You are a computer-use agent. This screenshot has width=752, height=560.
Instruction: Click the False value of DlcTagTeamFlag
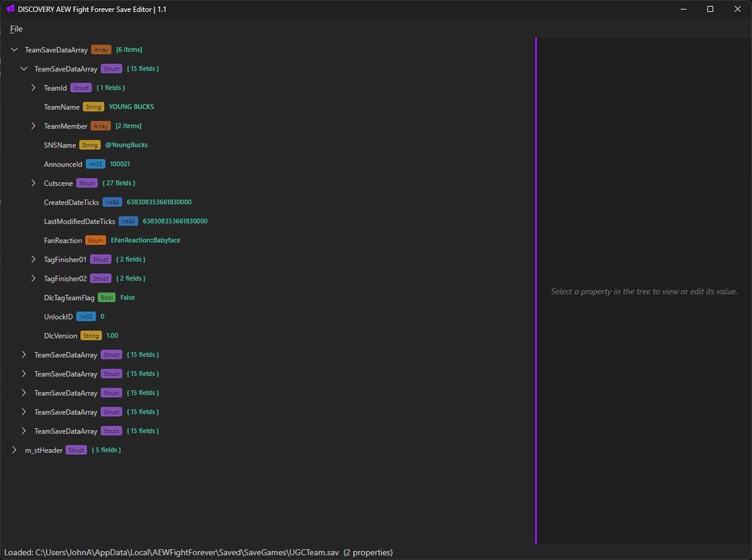click(127, 298)
